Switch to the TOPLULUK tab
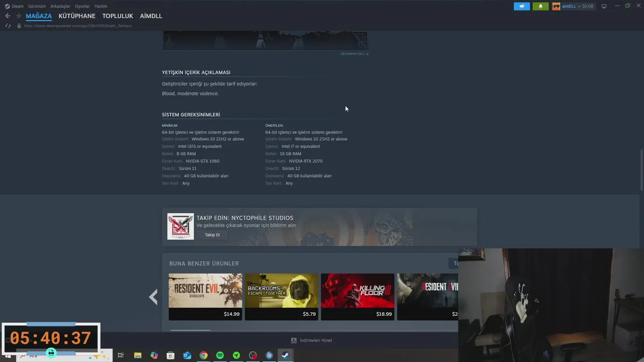This screenshot has width=644, height=362. [118, 16]
